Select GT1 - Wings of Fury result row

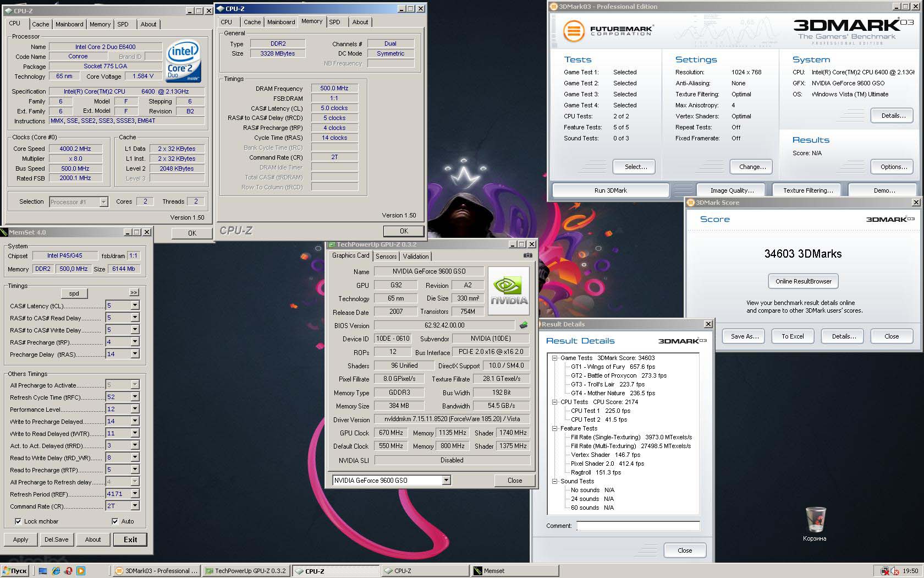(613, 367)
